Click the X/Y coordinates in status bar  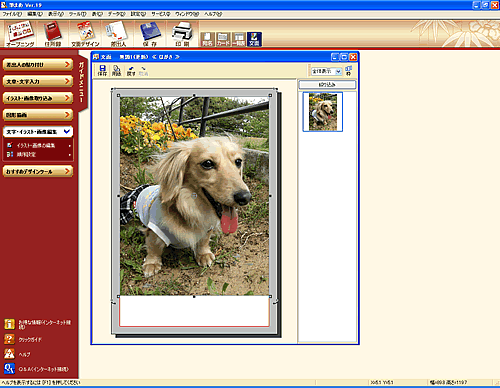(382, 382)
